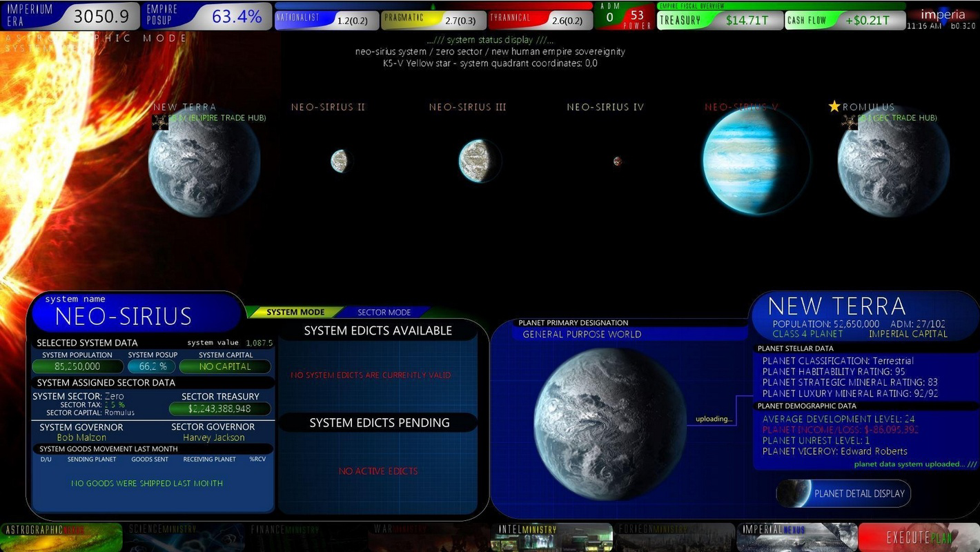980x552 pixels.
Task: Click the System Posup 66.2 % field
Action: 153,366
